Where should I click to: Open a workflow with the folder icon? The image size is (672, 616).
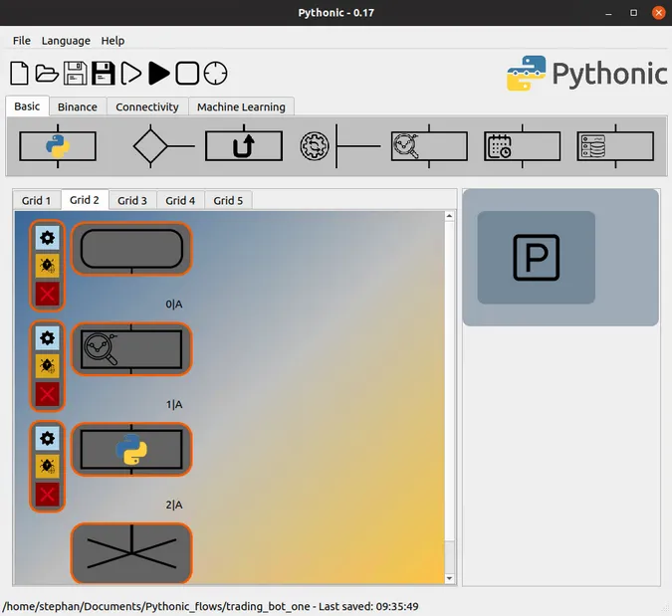pyautogui.click(x=47, y=74)
